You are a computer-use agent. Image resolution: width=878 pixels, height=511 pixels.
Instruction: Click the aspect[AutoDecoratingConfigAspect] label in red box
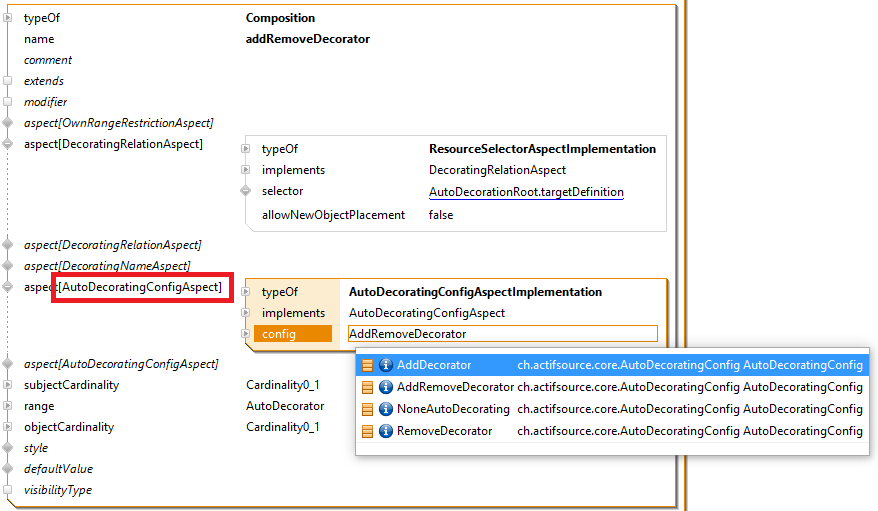(x=141, y=288)
